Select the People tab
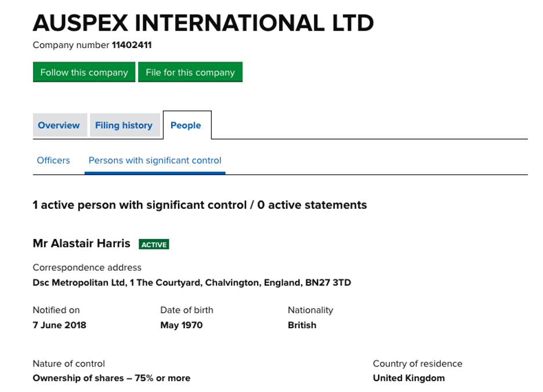Image resolution: width=543 pixels, height=392 pixels. coord(186,125)
